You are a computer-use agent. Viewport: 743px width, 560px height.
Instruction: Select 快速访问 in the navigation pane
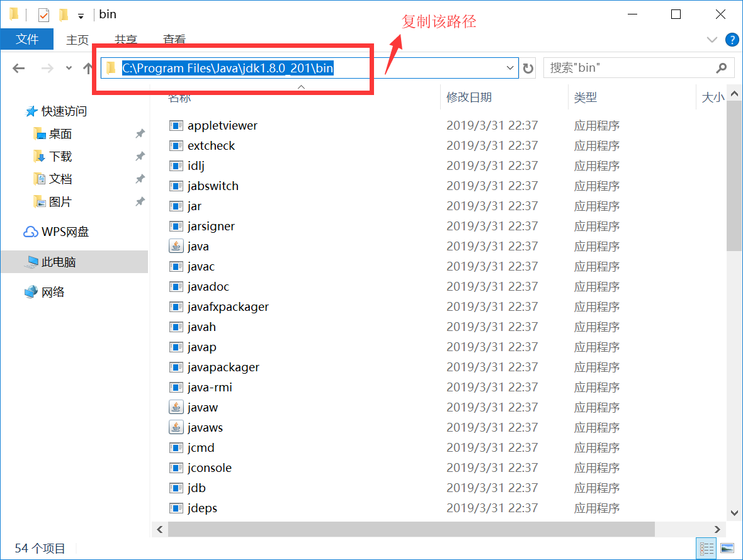(64, 111)
